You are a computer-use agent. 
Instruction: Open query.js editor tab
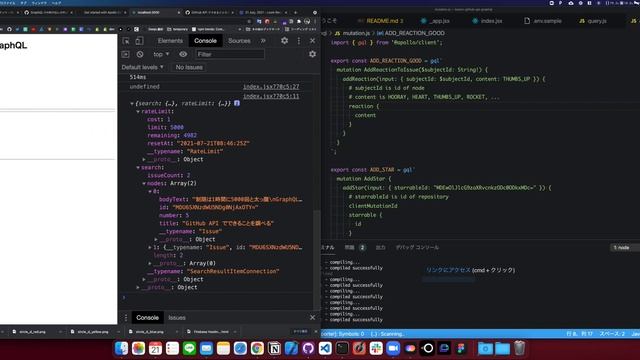(593, 21)
